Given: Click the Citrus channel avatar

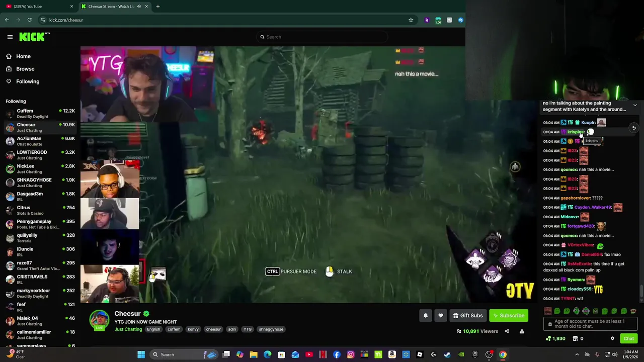Looking at the screenshot, I should click(10, 210).
